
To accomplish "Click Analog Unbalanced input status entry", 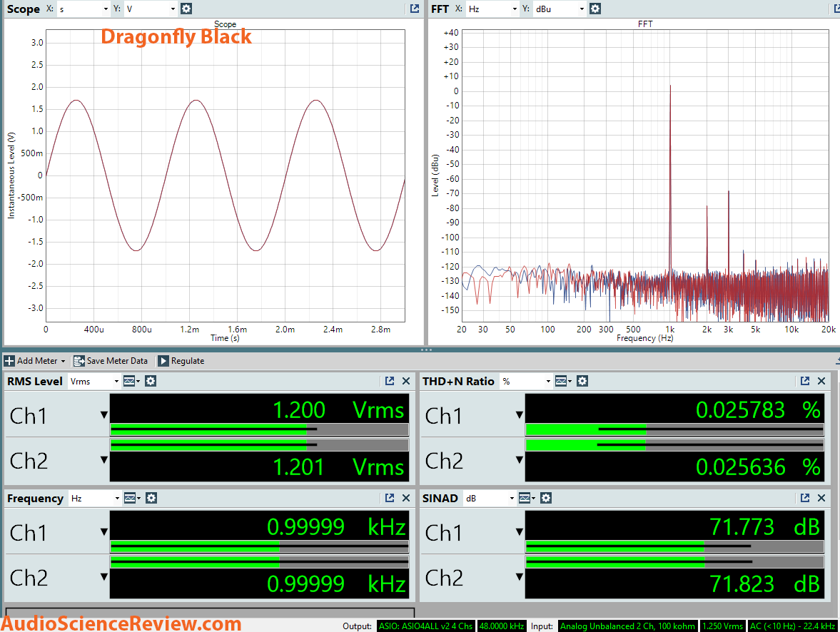I will [627, 626].
